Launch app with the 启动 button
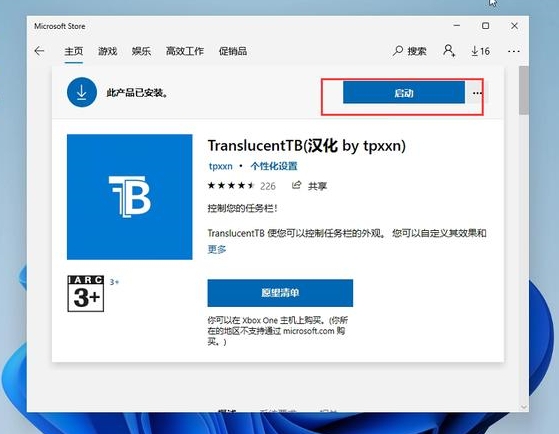 [x=404, y=93]
